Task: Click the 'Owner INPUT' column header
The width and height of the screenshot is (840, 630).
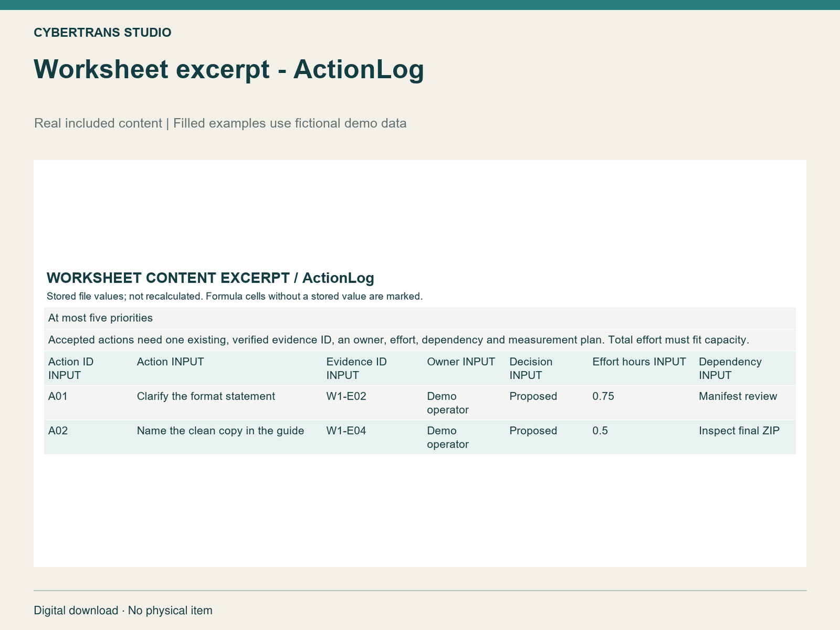Action: [464, 369]
